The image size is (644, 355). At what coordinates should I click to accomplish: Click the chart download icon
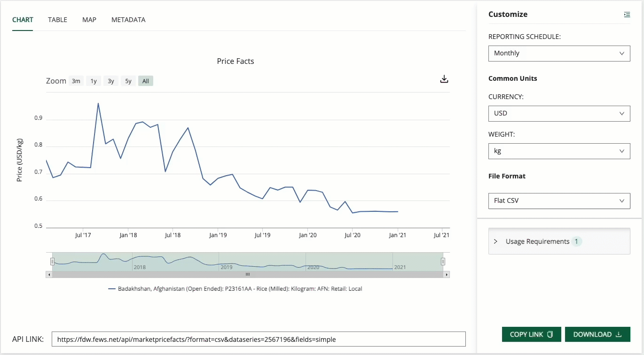click(x=444, y=79)
